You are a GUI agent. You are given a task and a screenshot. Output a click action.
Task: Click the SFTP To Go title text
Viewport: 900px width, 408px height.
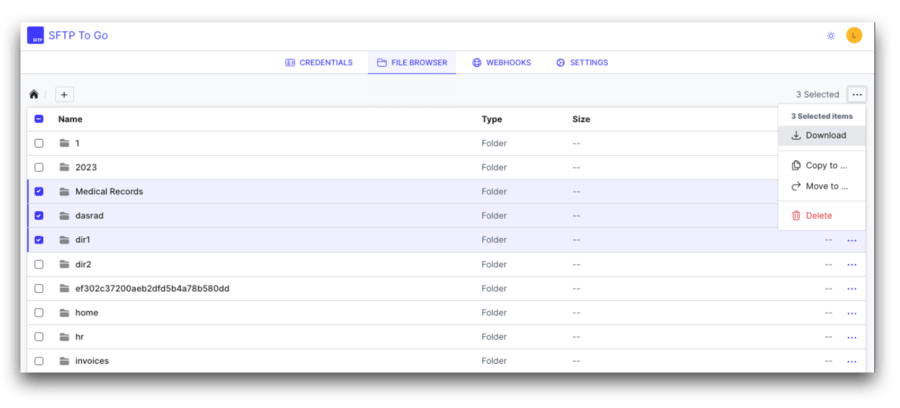(78, 36)
